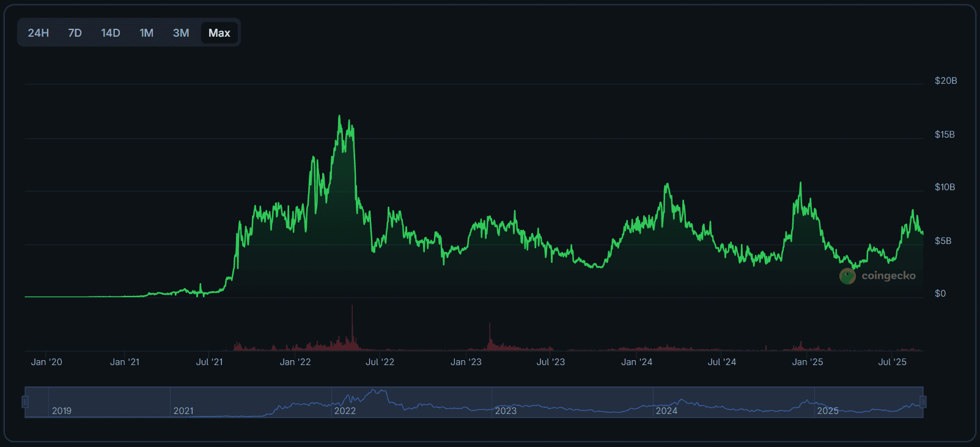Click the CoinGecko gecko logo icon
980x447 pixels.
pyautogui.click(x=847, y=276)
